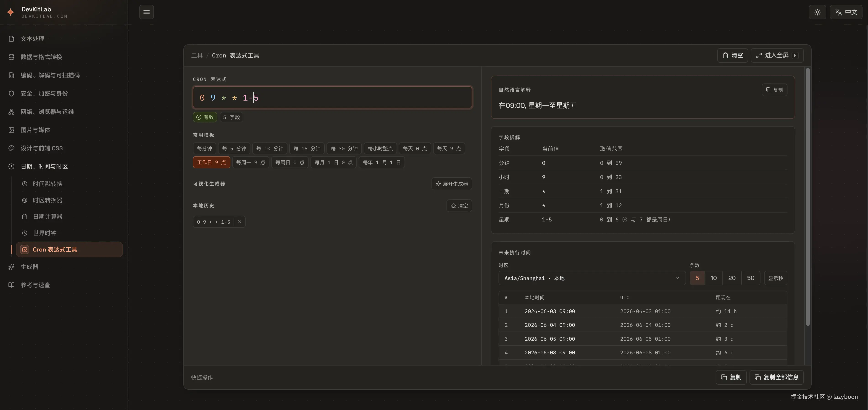Apply the 每月 1 日 0 点 template

click(333, 162)
